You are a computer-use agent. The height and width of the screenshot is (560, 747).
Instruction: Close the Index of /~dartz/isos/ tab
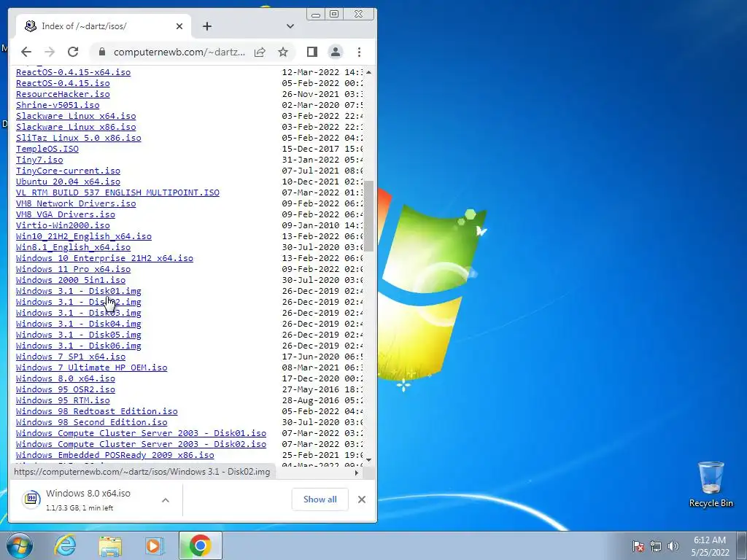pos(179,26)
